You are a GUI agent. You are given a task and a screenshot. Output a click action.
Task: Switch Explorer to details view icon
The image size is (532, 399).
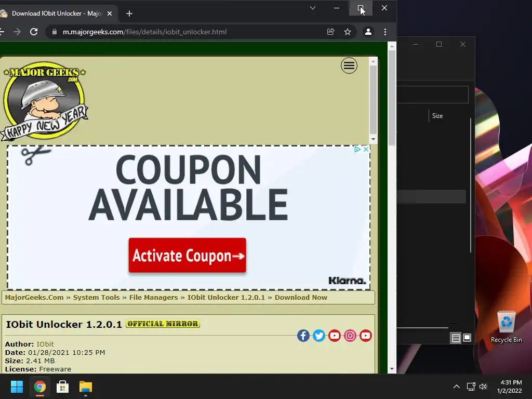coord(456,338)
